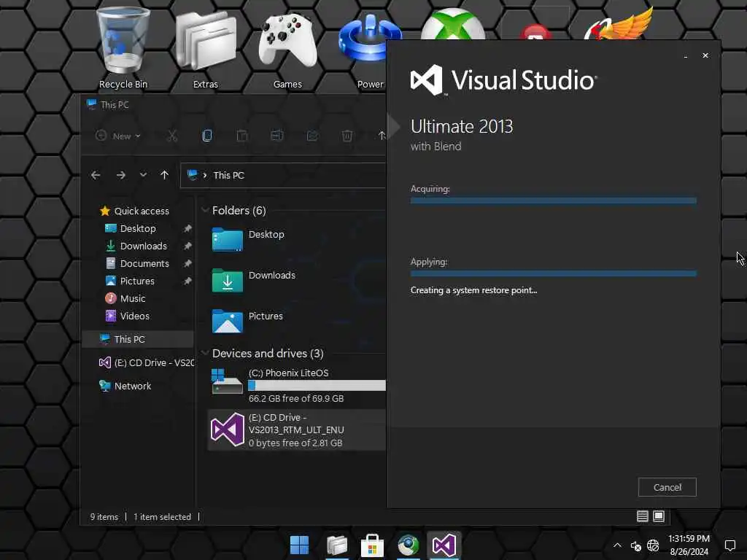The height and width of the screenshot is (560, 747).
Task: Select Documents in the sidebar
Action: (144, 263)
